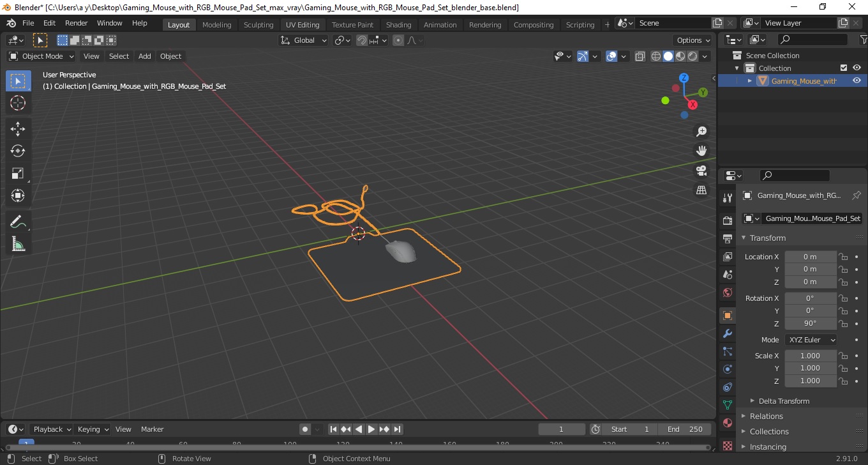Image resolution: width=868 pixels, height=465 pixels.
Task: Open the Scene properties tab
Action: pyautogui.click(x=728, y=275)
